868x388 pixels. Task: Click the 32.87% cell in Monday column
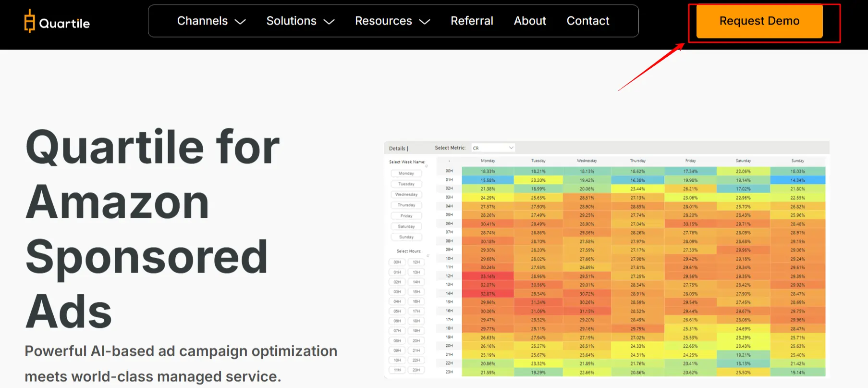[488, 294]
